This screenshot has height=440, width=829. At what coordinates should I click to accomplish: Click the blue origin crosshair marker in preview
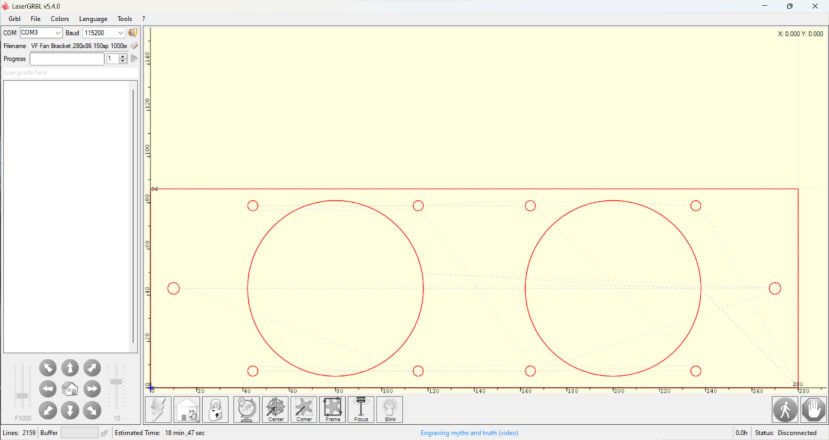[151, 388]
